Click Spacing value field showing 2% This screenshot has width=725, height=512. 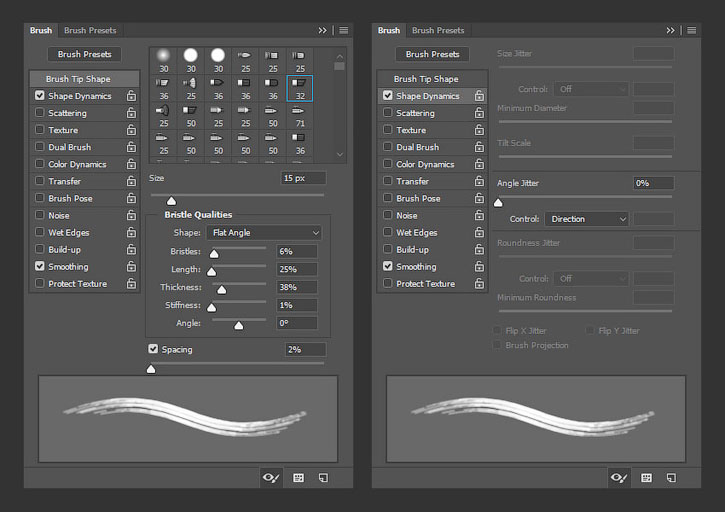click(306, 350)
